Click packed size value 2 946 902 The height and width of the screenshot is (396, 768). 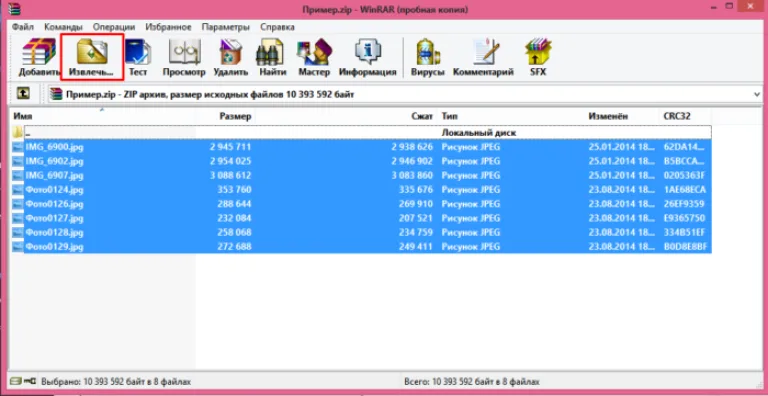412,161
